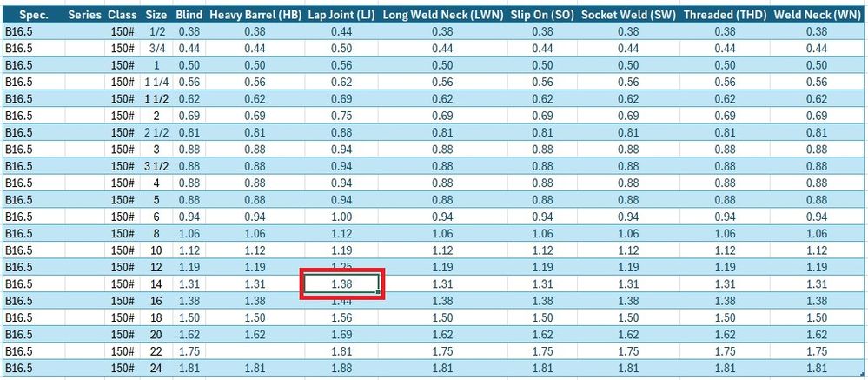This screenshot has width=868, height=380.
Task: Select Slip On value 1.19 for size 12
Action: pos(542,267)
